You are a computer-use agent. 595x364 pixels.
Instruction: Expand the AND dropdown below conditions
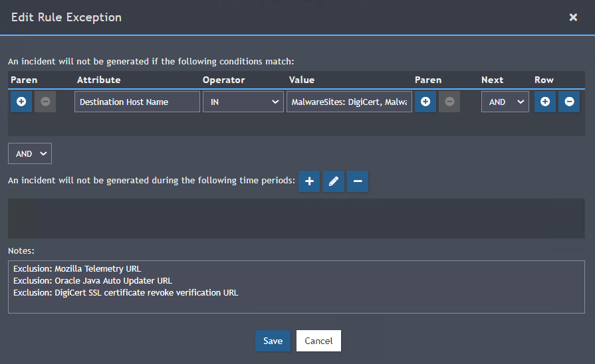tap(30, 153)
